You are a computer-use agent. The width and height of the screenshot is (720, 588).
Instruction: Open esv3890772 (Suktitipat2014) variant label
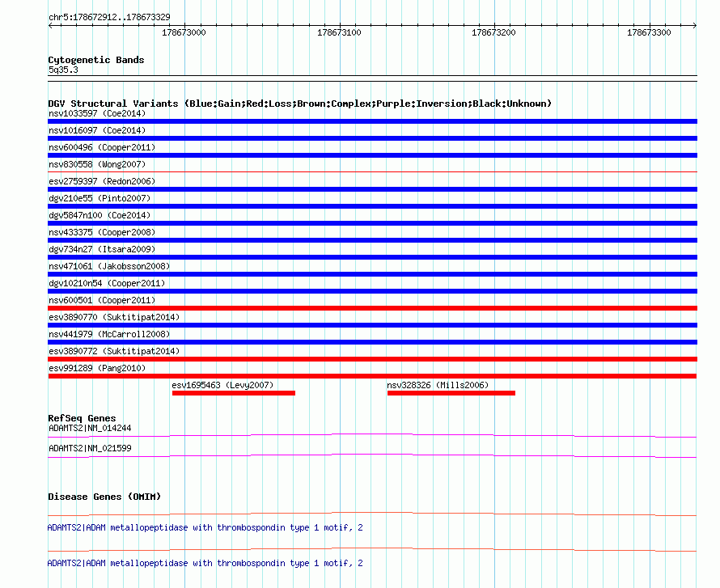114,351
